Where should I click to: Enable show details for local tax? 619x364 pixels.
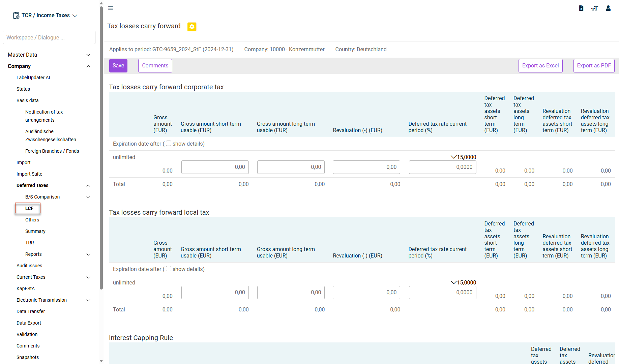[x=169, y=269]
